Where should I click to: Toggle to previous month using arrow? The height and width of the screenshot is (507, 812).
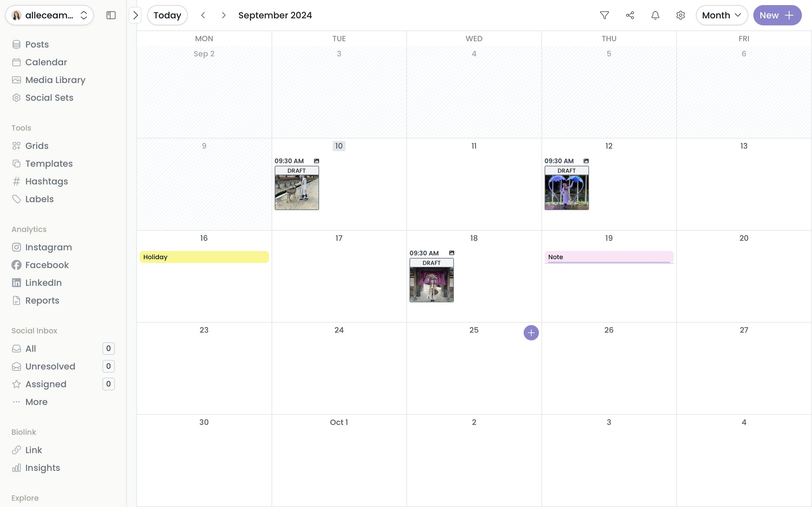pos(203,15)
